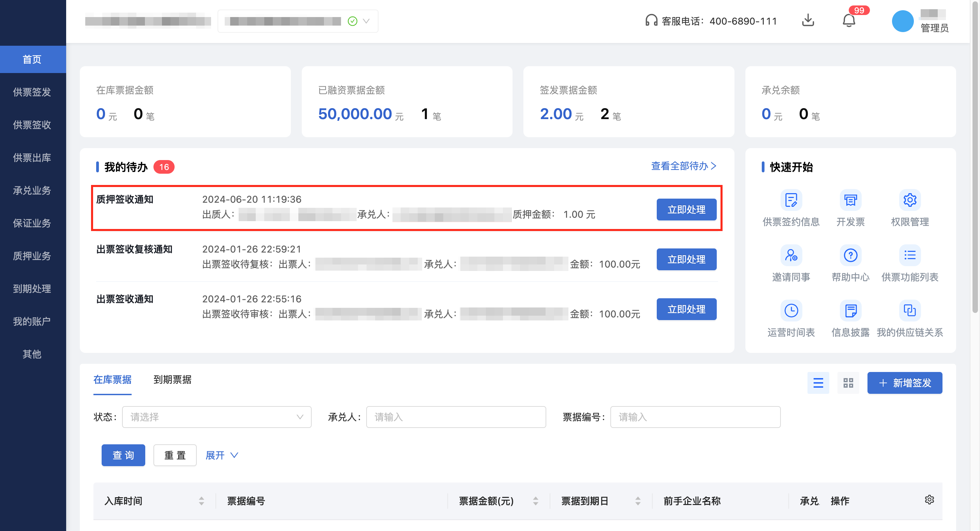This screenshot has width=980, height=531.
Task: View 运营时间表 via its clock icon
Action: (x=791, y=310)
